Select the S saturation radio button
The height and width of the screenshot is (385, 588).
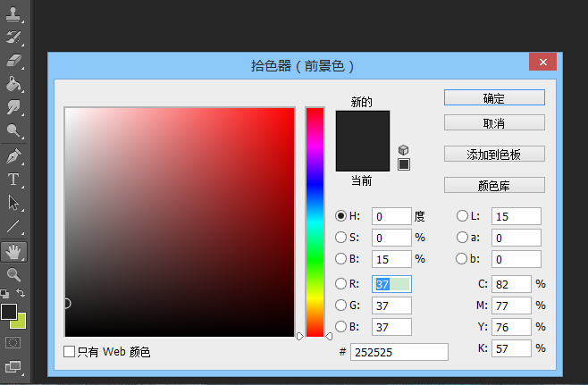340,238
